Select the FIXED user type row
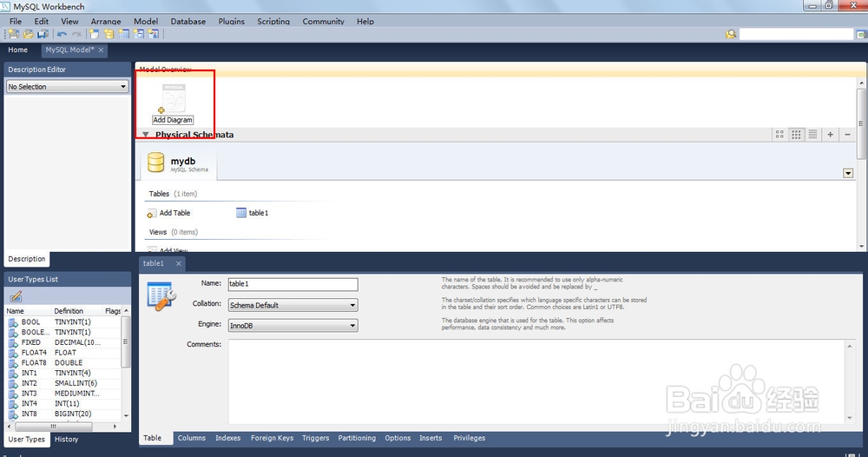Image resolution: width=868 pixels, height=457 pixels. pos(62,342)
